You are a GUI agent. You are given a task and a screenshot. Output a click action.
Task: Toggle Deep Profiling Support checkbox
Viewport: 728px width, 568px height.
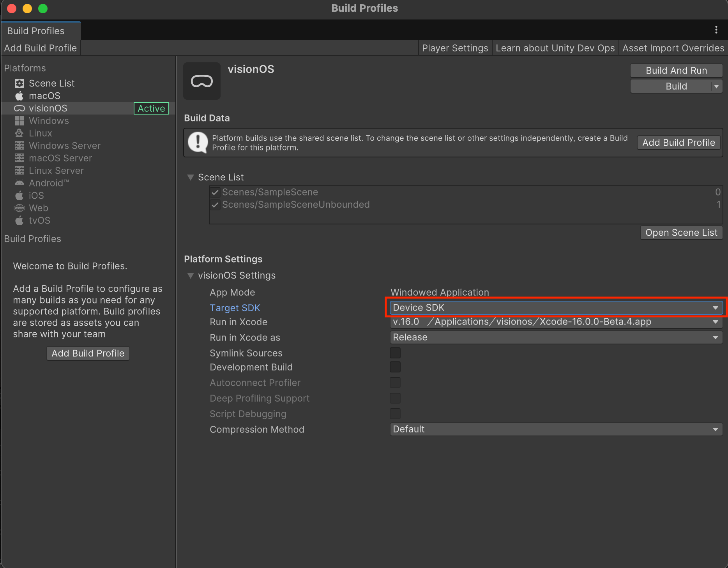[395, 398]
